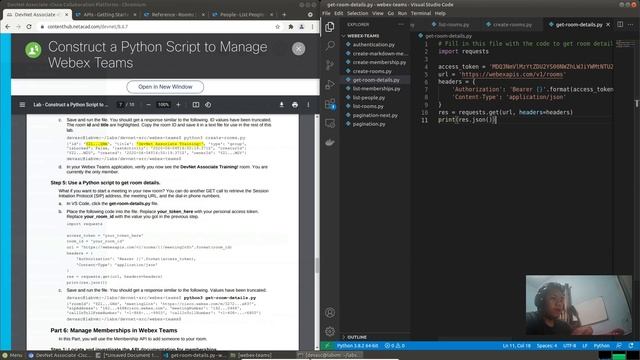
Task: Open the Selection menu in VS Code
Action: 358,13
